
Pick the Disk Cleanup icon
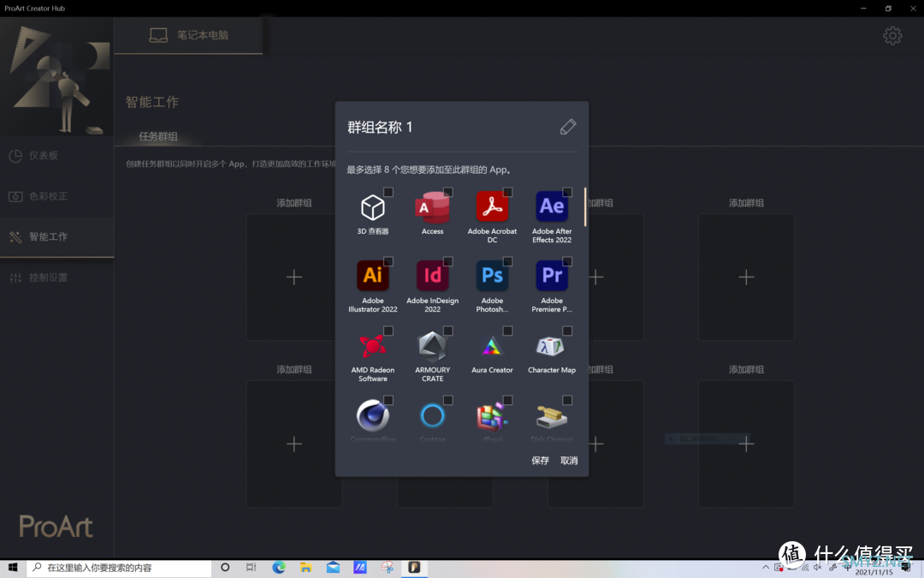(552, 416)
